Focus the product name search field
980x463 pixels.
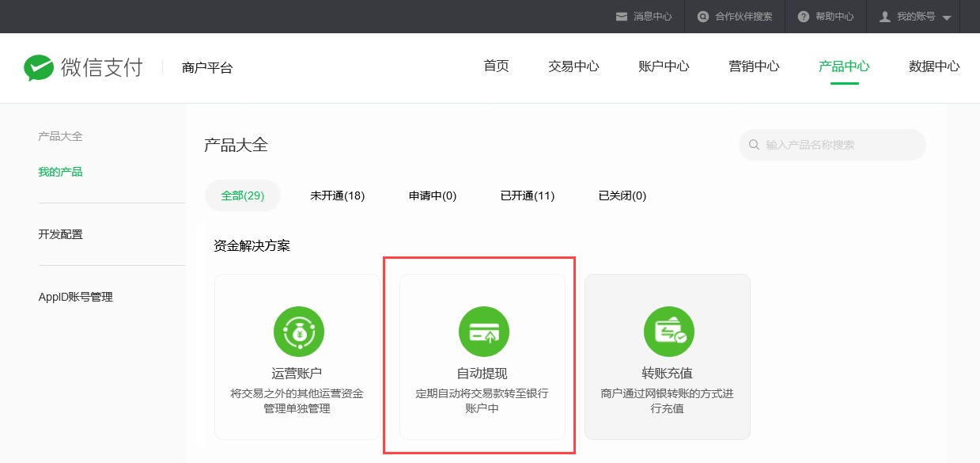point(838,145)
